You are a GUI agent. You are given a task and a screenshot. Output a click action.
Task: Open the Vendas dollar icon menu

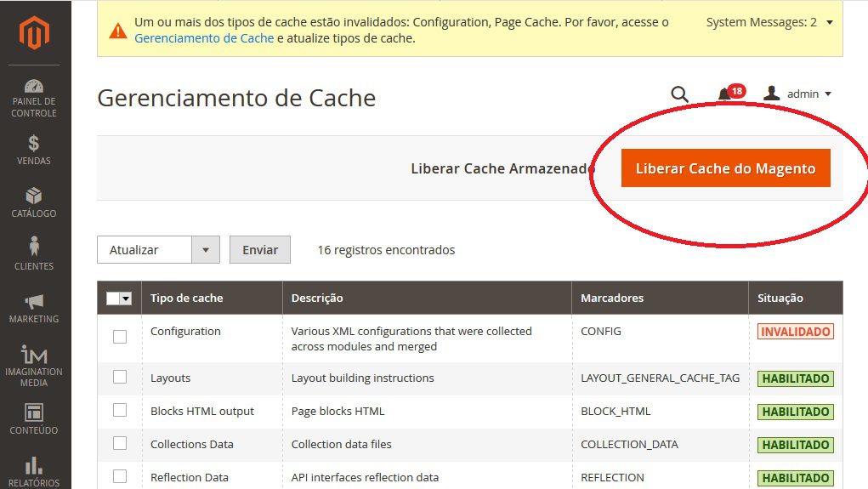[34, 143]
